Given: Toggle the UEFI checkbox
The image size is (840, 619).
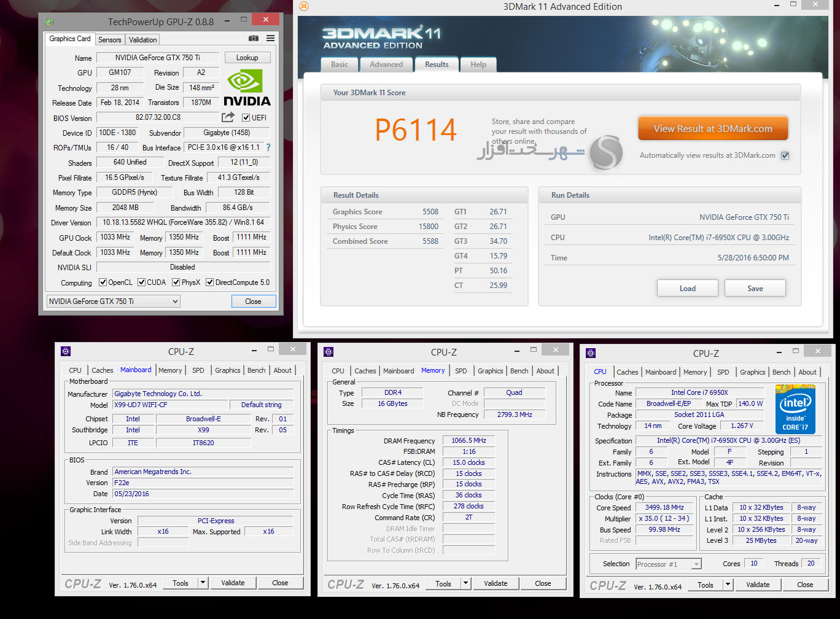Looking at the screenshot, I should coord(246,118).
